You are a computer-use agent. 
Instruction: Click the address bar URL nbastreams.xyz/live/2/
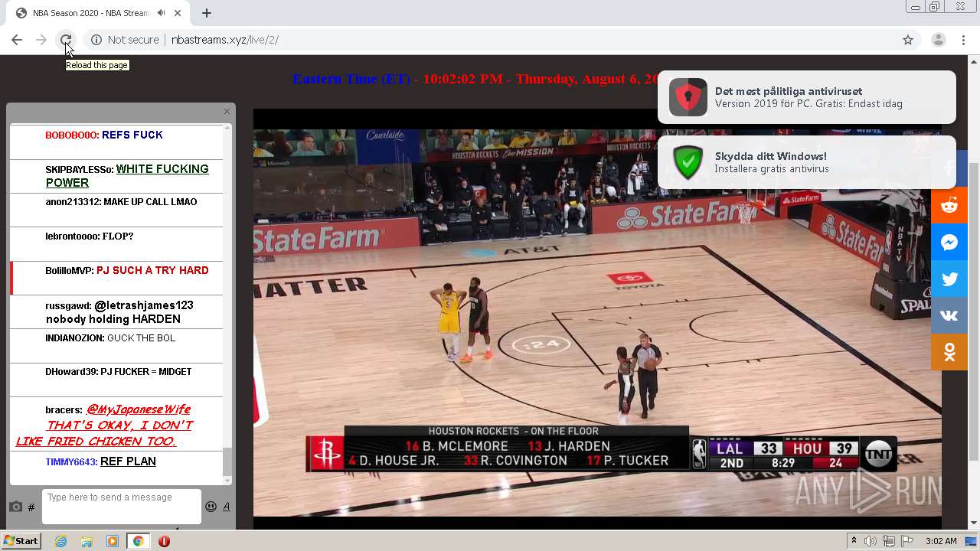pyautogui.click(x=224, y=40)
